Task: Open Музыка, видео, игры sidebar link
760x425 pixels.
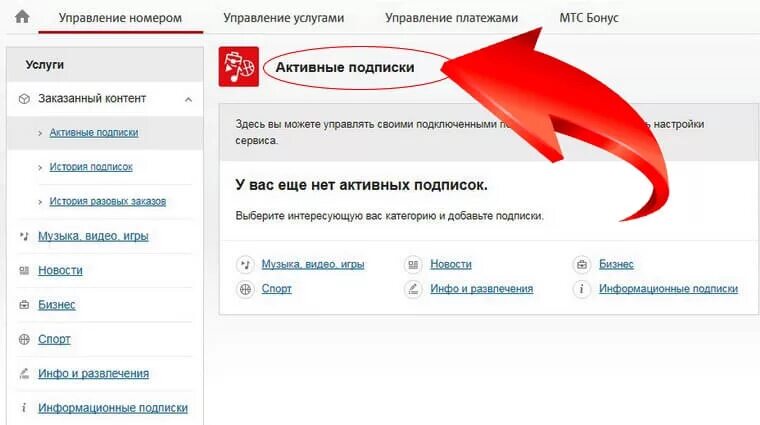Action: [93, 236]
